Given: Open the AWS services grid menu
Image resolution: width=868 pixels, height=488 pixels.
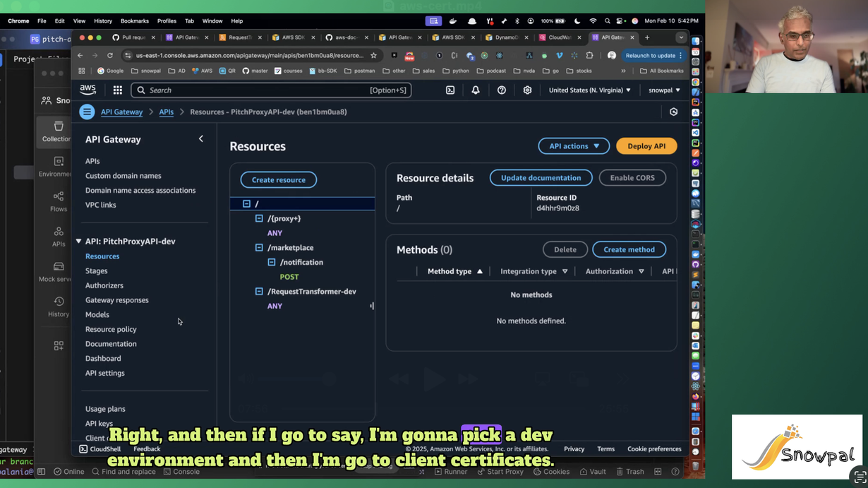Looking at the screenshot, I should click(x=117, y=90).
